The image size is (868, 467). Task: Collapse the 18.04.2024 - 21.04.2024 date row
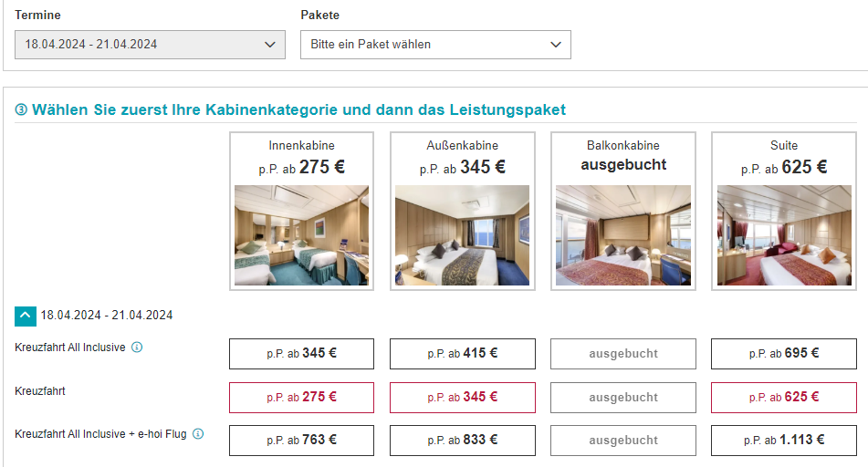pos(26,316)
